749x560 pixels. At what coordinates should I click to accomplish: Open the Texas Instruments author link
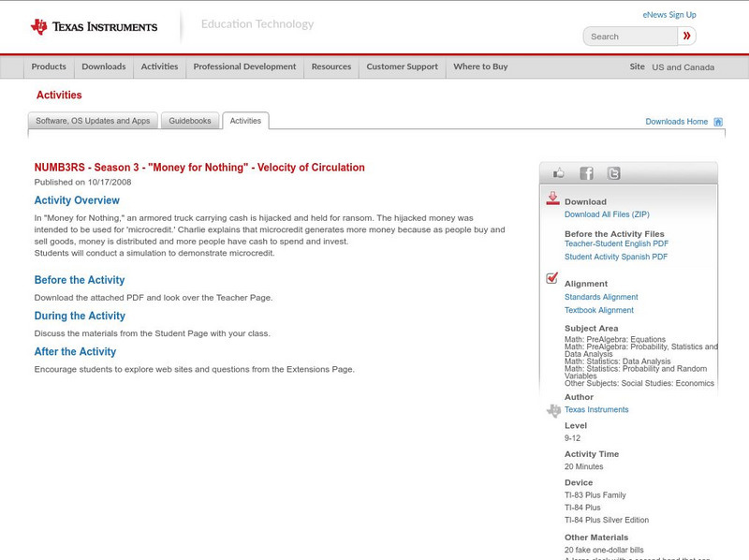596,409
